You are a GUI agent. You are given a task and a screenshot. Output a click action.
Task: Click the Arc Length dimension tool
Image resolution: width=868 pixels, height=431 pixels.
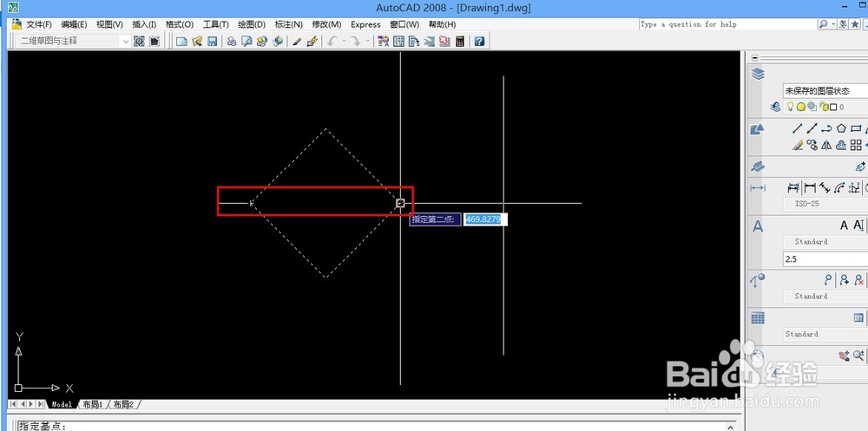coord(839,188)
